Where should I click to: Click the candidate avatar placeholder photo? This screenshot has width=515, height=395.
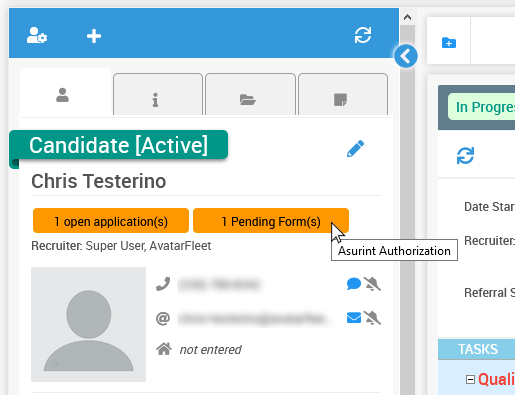click(x=88, y=324)
